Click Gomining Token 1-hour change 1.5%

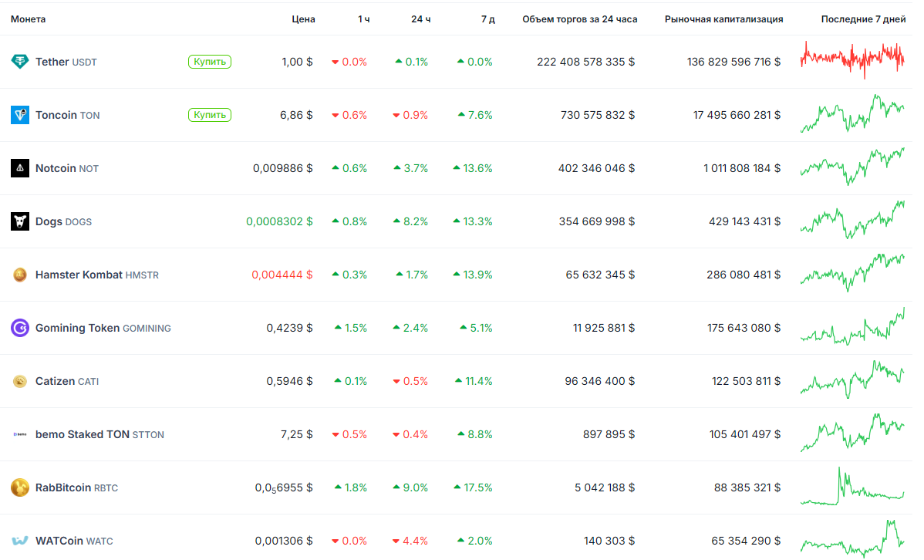tap(351, 329)
